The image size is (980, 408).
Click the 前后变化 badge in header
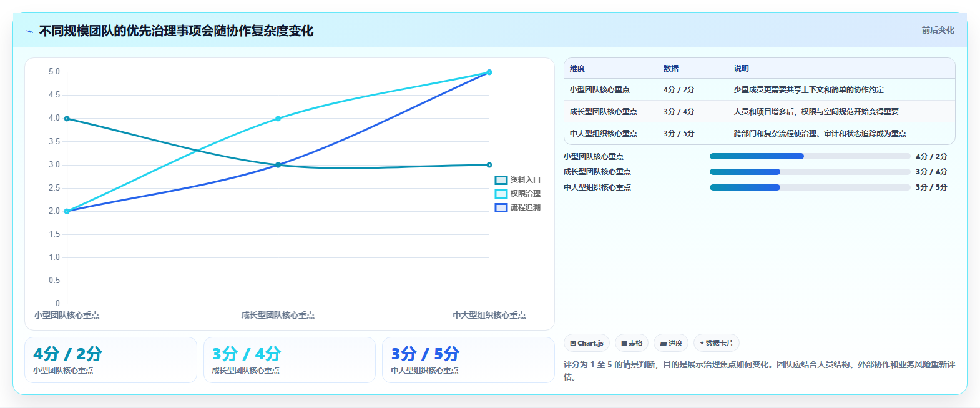(938, 30)
